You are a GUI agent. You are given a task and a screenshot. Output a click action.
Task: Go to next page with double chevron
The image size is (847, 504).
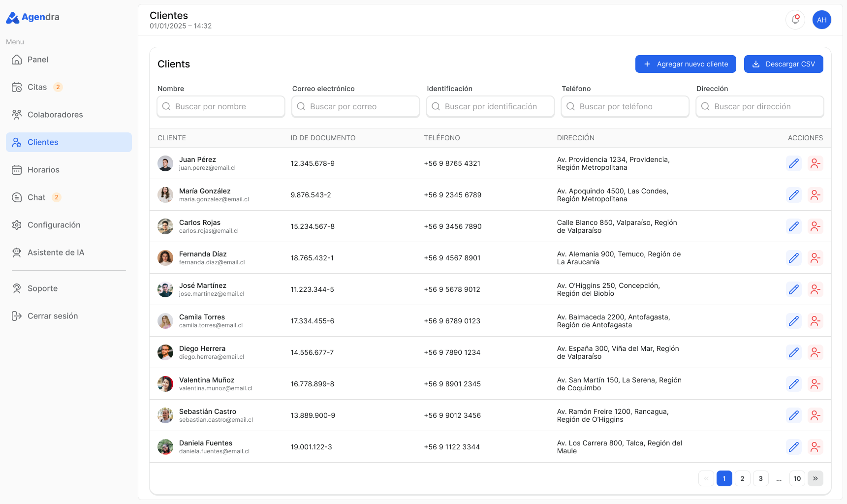click(816, 478)
